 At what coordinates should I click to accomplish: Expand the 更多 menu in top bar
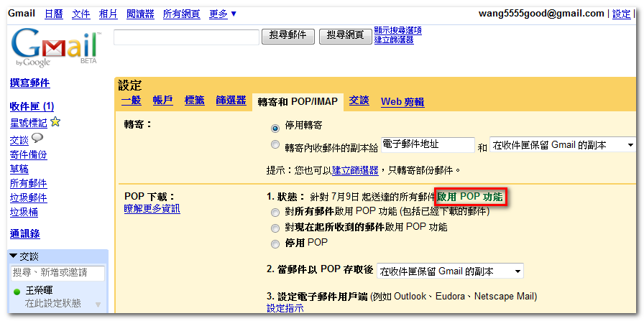(223, 14)
